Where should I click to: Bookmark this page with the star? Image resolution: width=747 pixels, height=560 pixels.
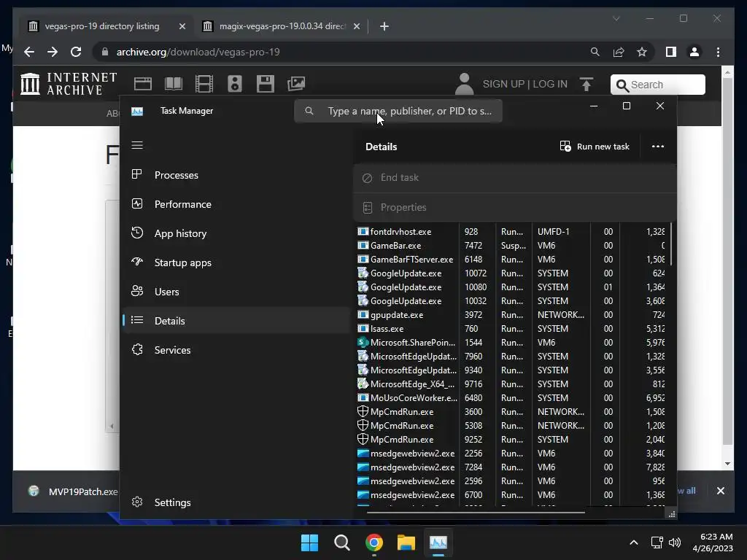(x=642, y=52)
